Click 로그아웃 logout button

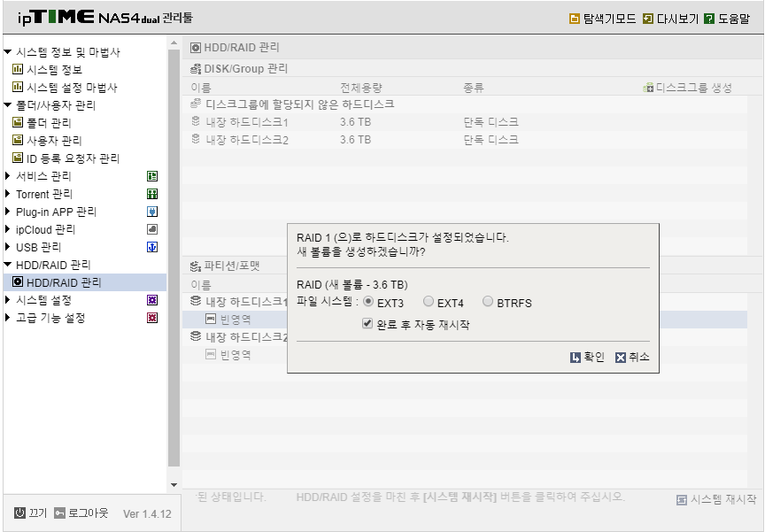click(x=81, y=513)
